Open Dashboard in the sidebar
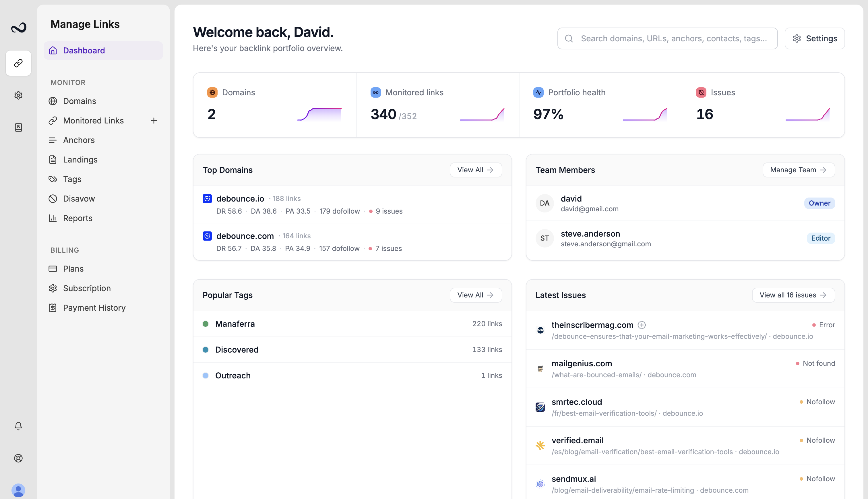 pos(103,51)
